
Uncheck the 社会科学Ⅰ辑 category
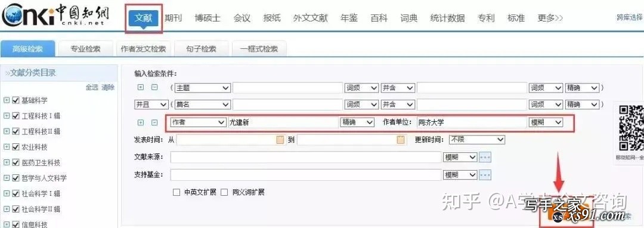click(x=16, y=194)
